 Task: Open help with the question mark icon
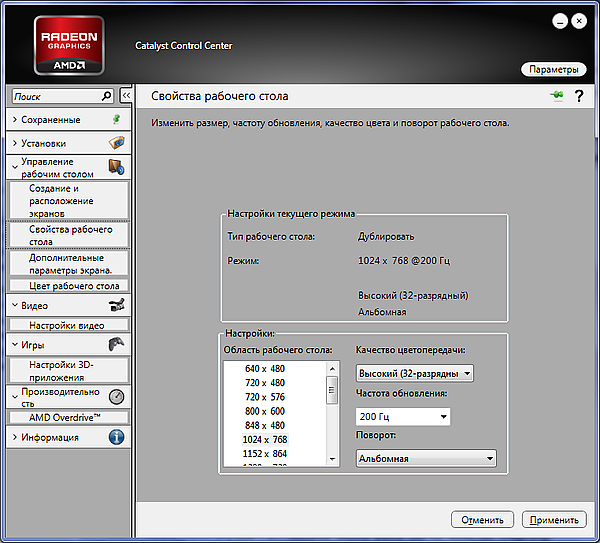[x=579, y=96]
